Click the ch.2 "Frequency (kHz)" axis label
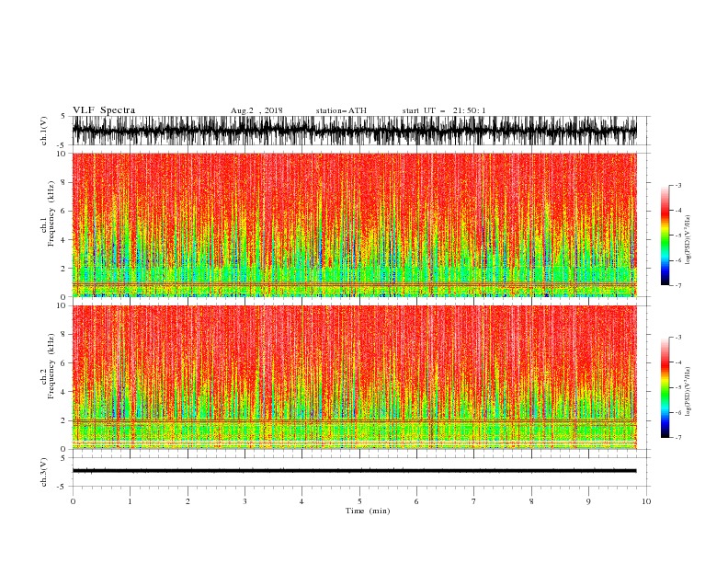The width and height of the screenshot is (728, 563). pos(51,366)
